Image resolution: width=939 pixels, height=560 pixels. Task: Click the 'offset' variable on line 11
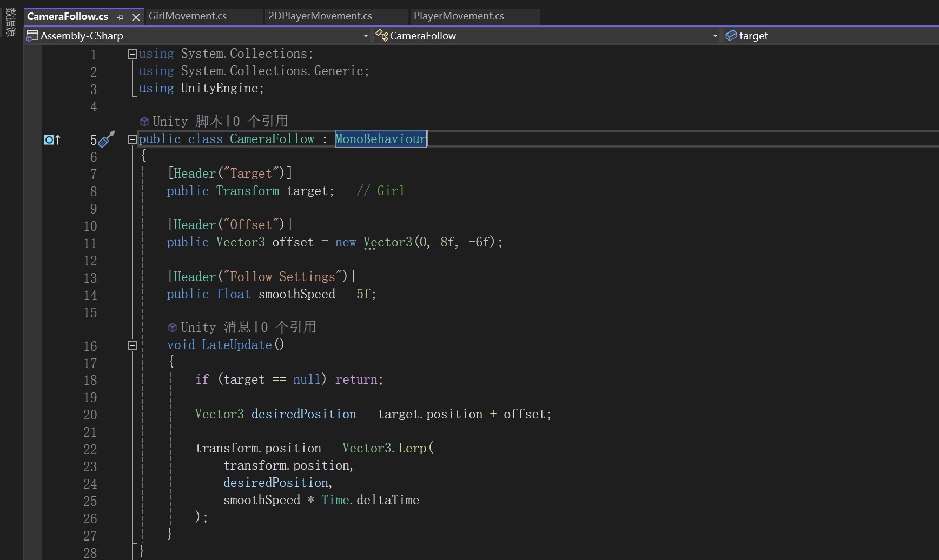pos(293,242)
